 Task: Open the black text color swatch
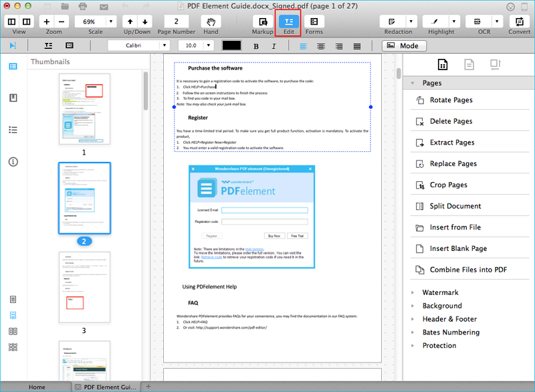click(231, 45)
